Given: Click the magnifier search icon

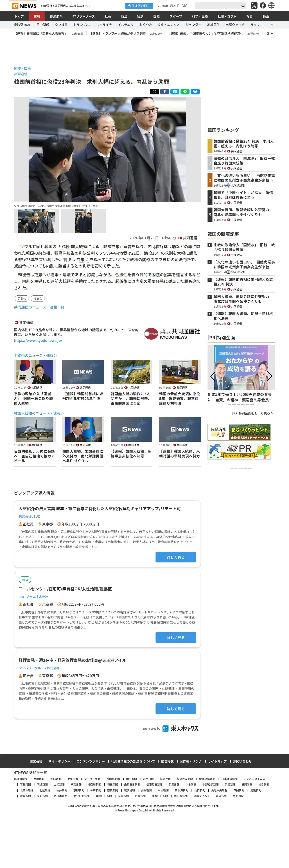Looking at the screenshot, I should click(x=243, y=6).
